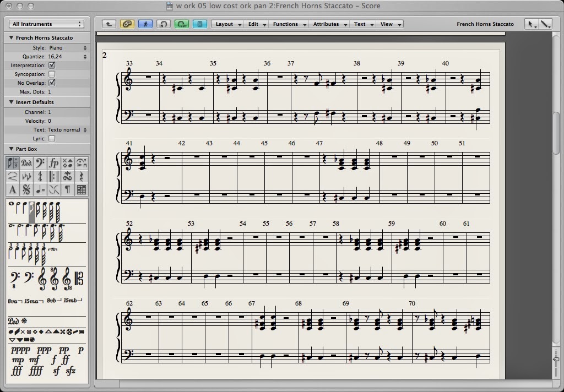Select the key signatures flats group button

coord(26,177)
